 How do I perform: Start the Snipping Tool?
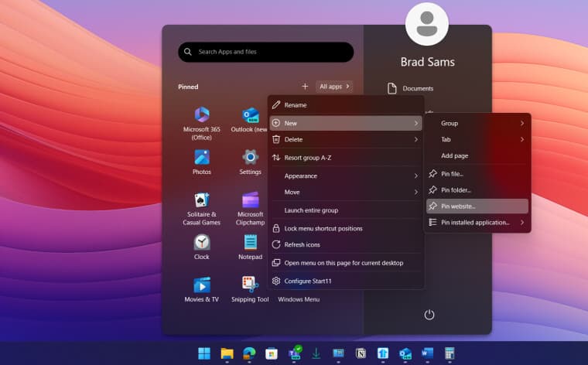point(250,285)
